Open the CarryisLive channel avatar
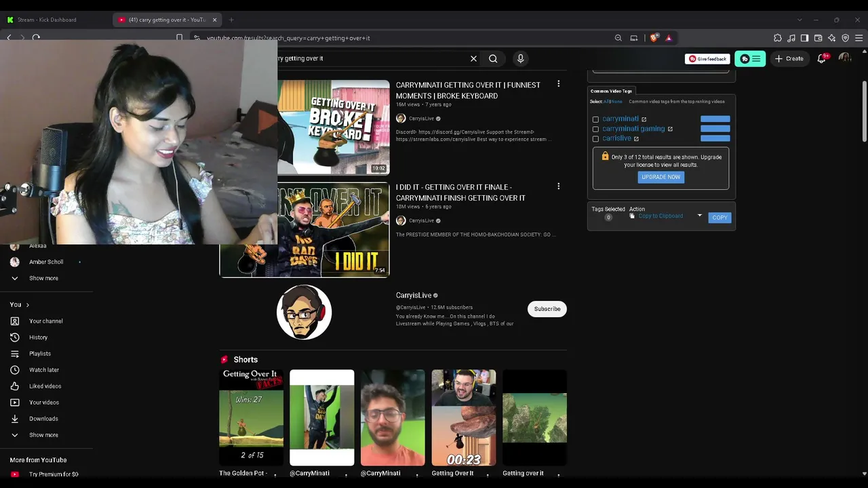This screenshot has height=488, width=868. pyautogui.click(x=304, y=312)
